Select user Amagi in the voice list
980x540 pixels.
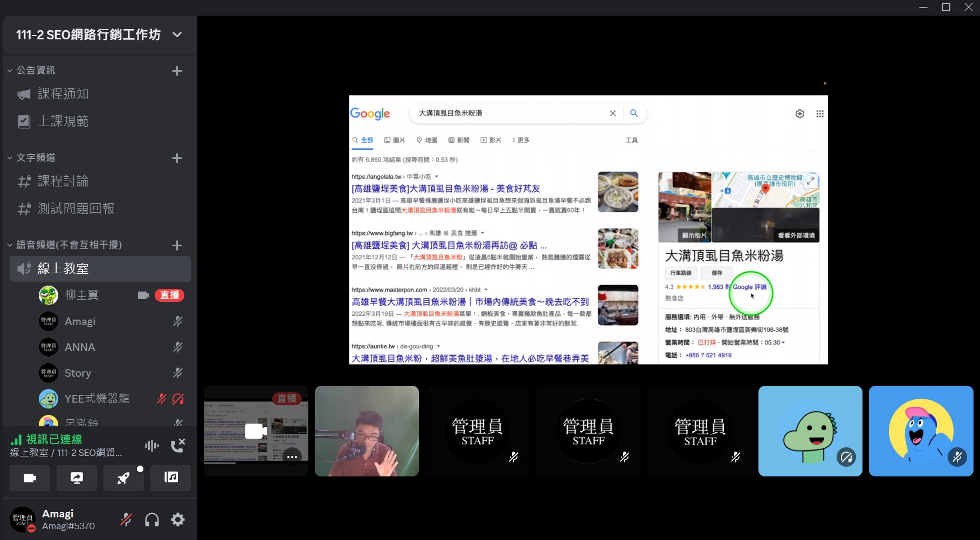click(x=80, y=321)
